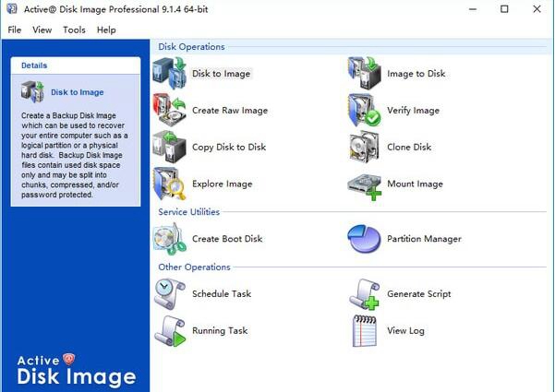Choose the Create Raw Image text
Viewport: 555px width, 392px height.
[230, 111]
